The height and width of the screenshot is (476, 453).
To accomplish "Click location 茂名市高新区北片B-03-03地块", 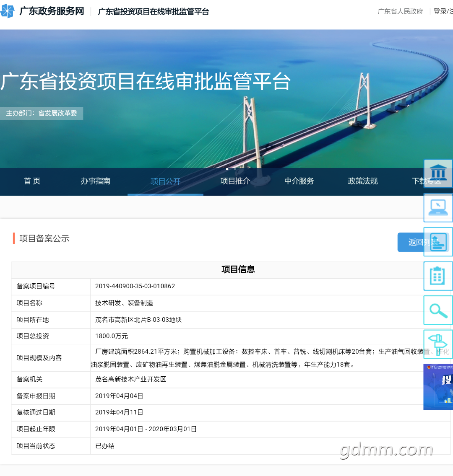I will pos(138,320).
